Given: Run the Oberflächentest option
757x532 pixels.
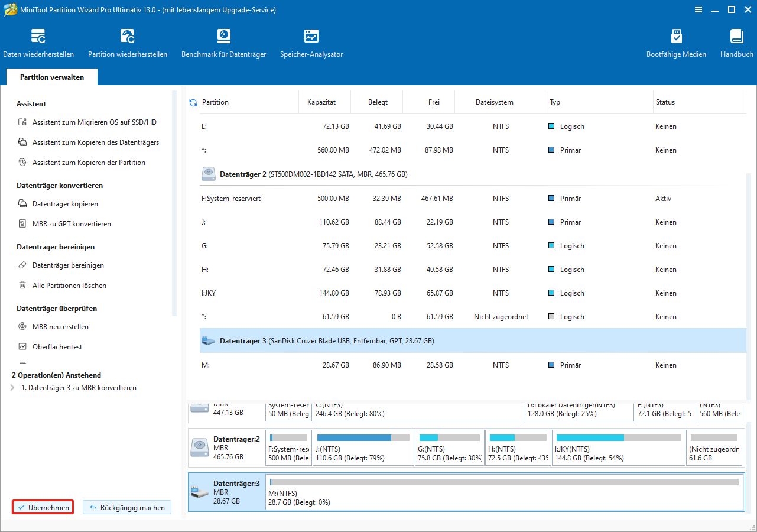Looking at the screenshot, I should [57, 347].
